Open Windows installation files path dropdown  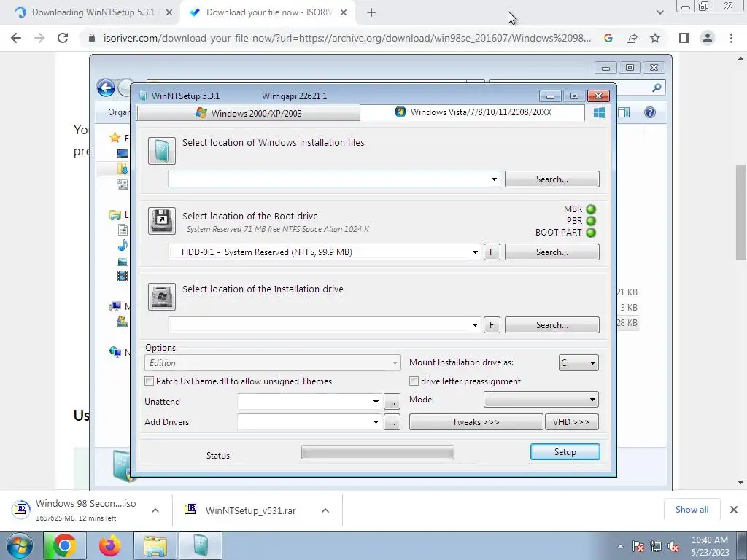tap(494, 179)
